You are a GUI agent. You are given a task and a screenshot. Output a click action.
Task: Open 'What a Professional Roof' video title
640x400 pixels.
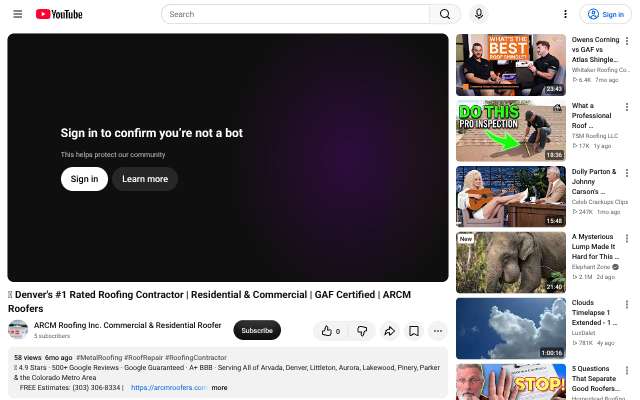[591, 116]
